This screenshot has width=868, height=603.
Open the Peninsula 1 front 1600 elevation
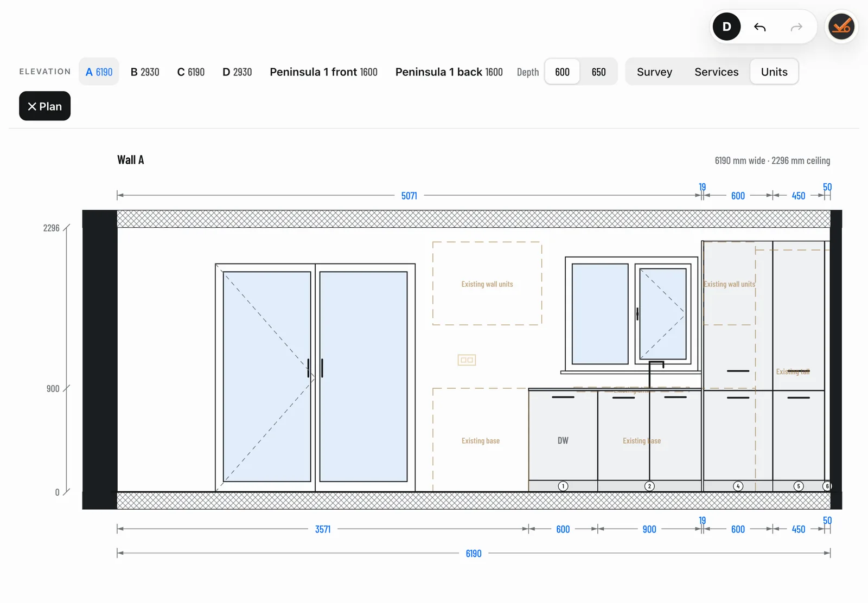pyautogui.click(x=323, y=72)
